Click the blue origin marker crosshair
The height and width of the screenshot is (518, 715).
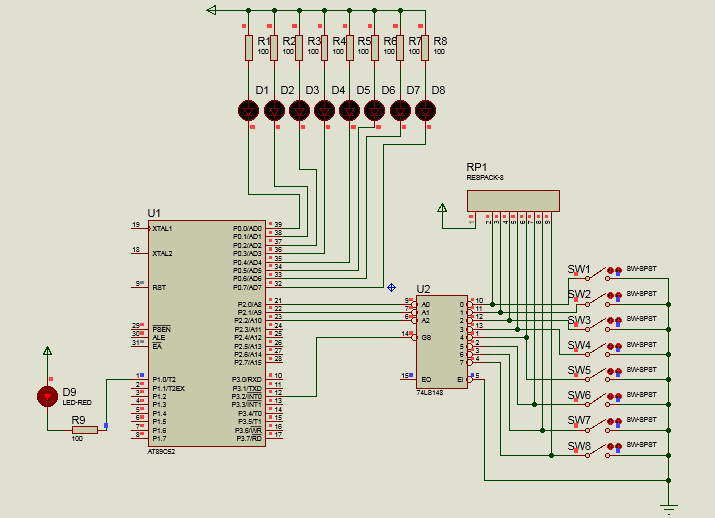coord(391,287)
